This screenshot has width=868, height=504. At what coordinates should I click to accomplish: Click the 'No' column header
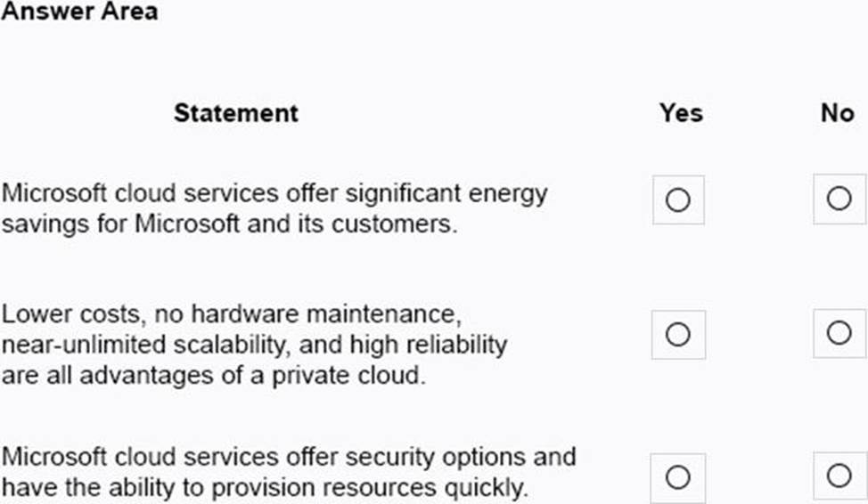(x=837, y=113)
